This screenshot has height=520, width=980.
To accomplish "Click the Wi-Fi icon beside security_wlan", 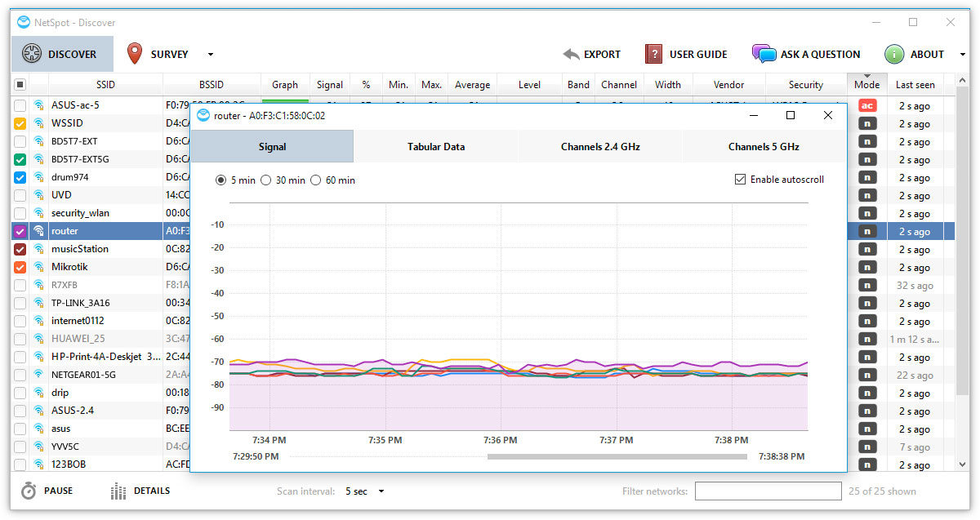I will pos(38,213).
